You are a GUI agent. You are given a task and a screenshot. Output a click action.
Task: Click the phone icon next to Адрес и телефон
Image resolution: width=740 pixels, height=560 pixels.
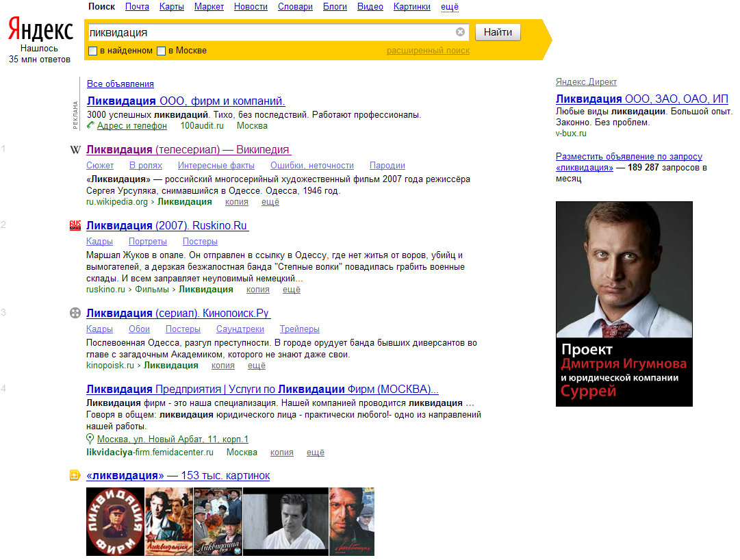(90, 125)
